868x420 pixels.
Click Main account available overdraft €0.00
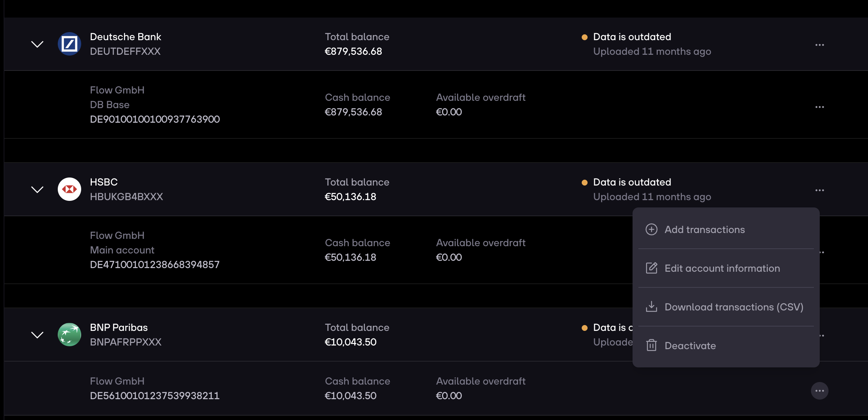click(449, 257)
